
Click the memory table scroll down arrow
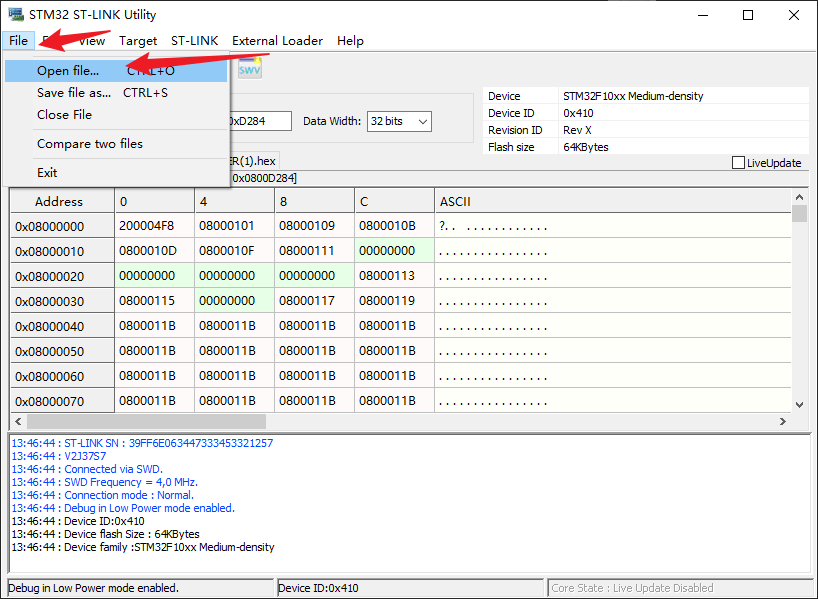[799, 404]
